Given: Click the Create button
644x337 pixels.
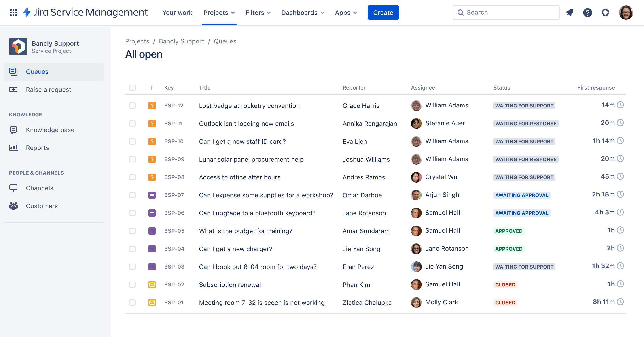Looking at the screenshot, I should pos(383,12).
